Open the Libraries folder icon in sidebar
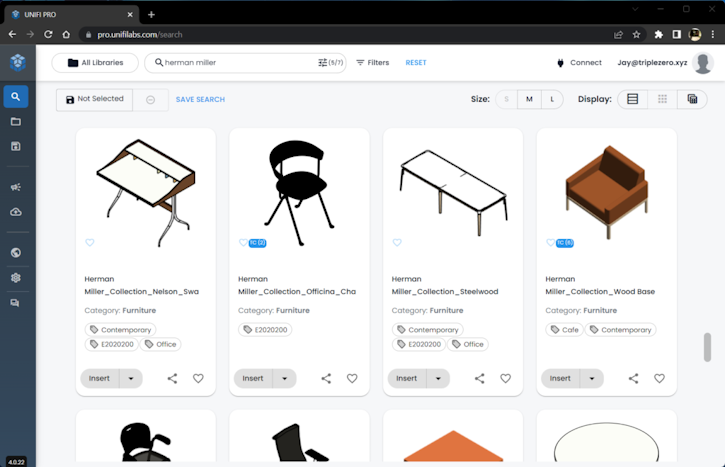 [16, 122]
